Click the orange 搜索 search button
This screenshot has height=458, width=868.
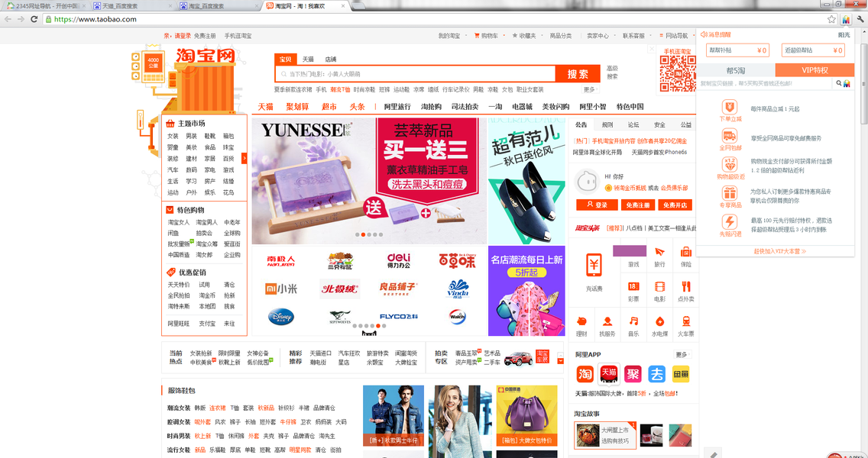click(x=578, y=74)
